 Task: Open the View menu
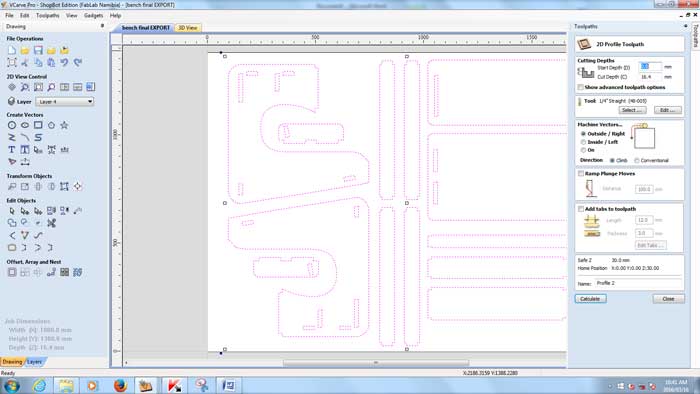click(x=71, y=15)
